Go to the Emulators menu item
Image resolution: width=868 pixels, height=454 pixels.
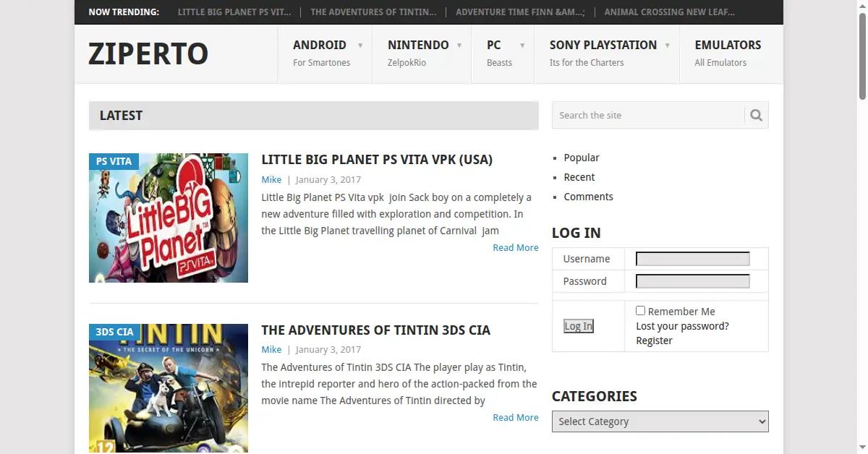pyautogui.click(x=728, y=53)
